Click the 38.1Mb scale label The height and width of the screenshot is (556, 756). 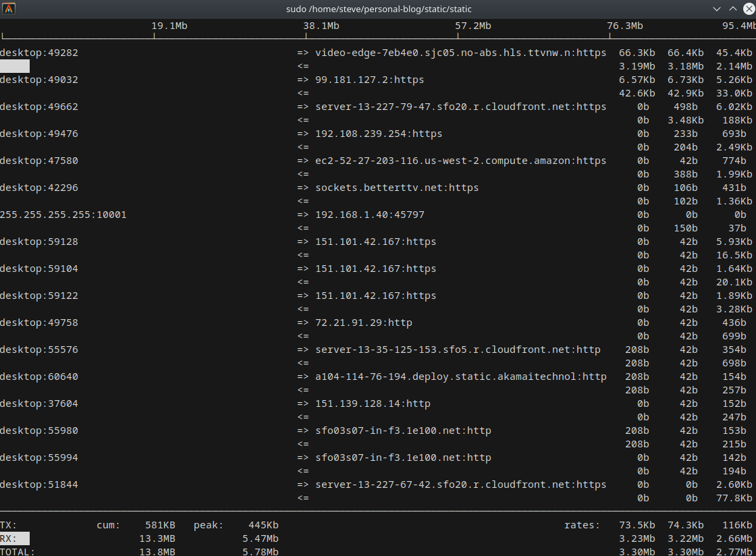point(321,26)
